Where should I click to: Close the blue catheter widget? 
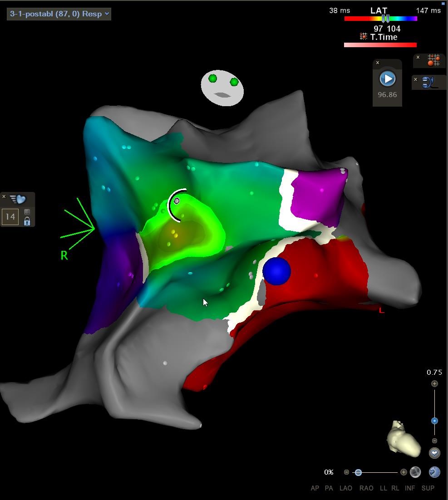(415, 79)
